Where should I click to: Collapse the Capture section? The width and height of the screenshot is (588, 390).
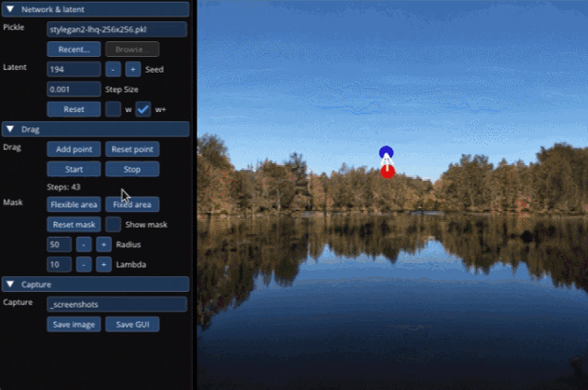coord(10,284)
